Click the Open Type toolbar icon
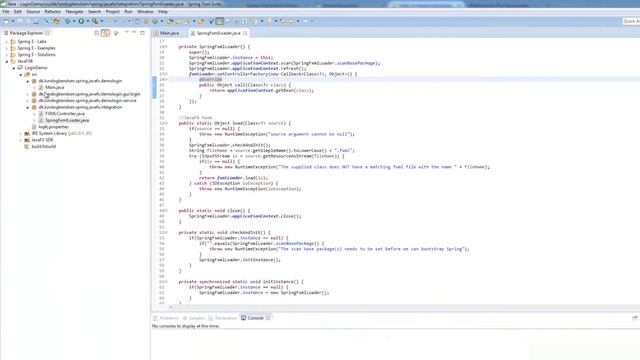 click(x=170, y=21)
